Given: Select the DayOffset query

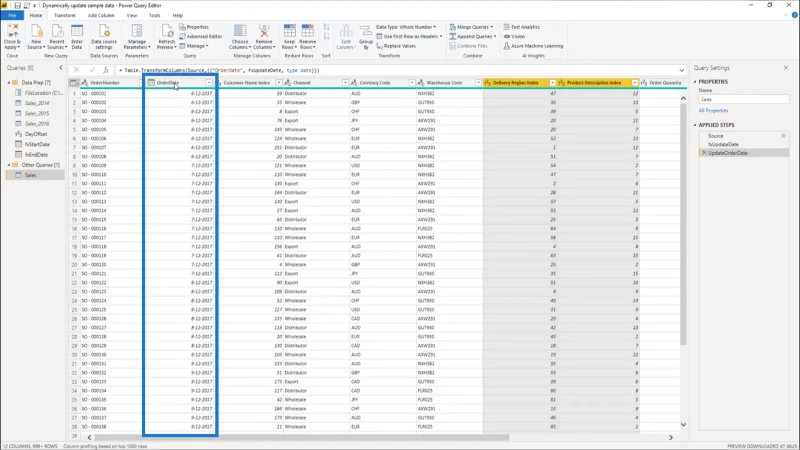Looking at the screenshot, I should pos(36,134).
